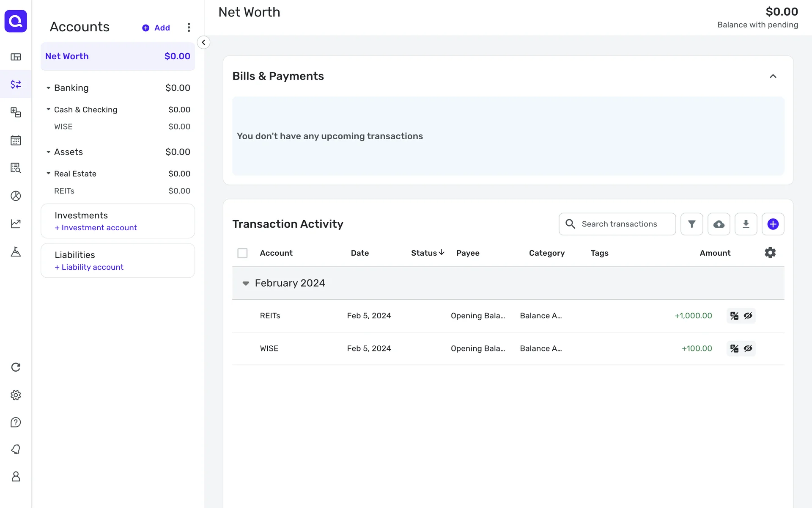Open the filter transactions icon

tap(691, 224)
